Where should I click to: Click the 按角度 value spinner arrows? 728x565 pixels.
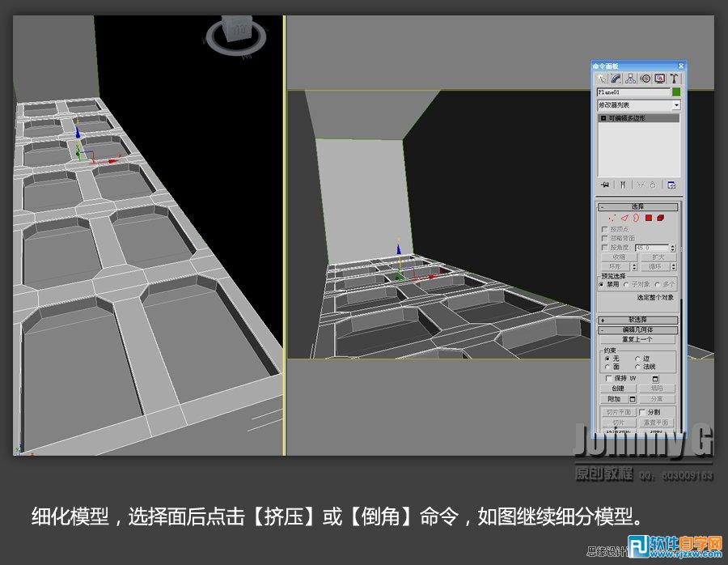(673, 249)
